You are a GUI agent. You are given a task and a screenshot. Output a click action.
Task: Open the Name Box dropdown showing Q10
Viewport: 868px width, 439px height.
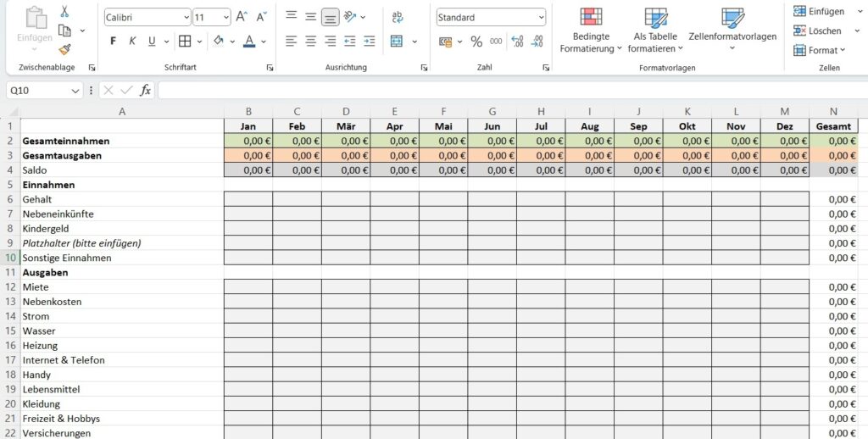click(x=75, y=91)
